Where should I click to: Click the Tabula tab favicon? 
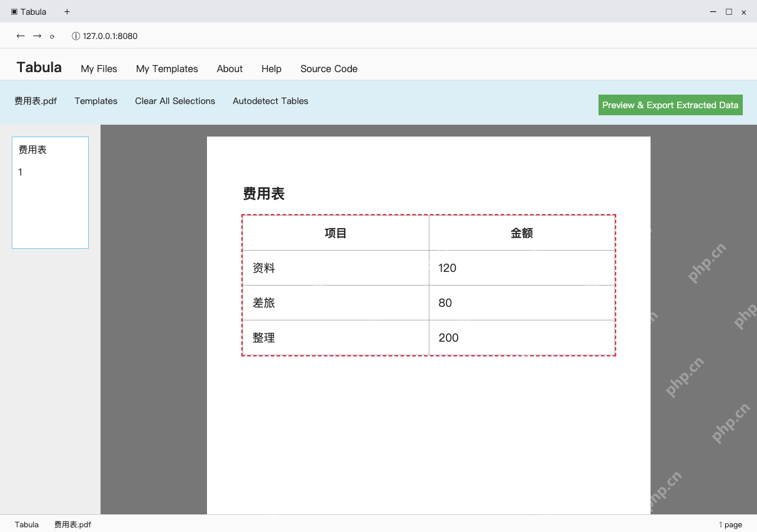pos(14,12)
